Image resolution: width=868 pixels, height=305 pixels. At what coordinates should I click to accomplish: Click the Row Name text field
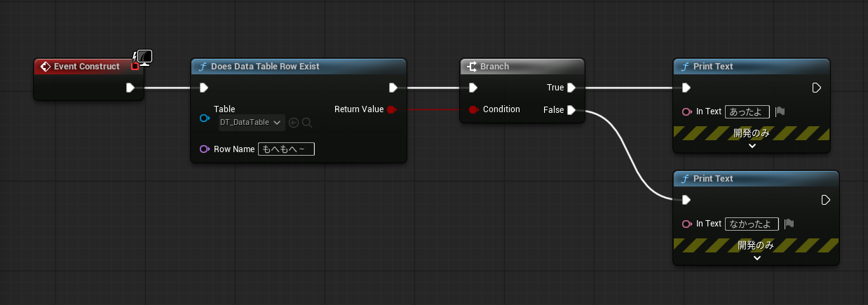287,149
